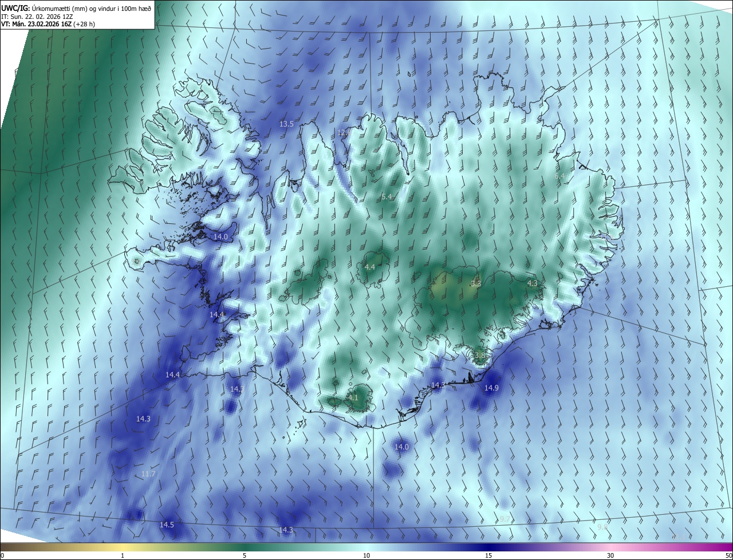The image size is (733, 560).
Task: Click the 1 tick on the color scale
Action: (123, 555)
